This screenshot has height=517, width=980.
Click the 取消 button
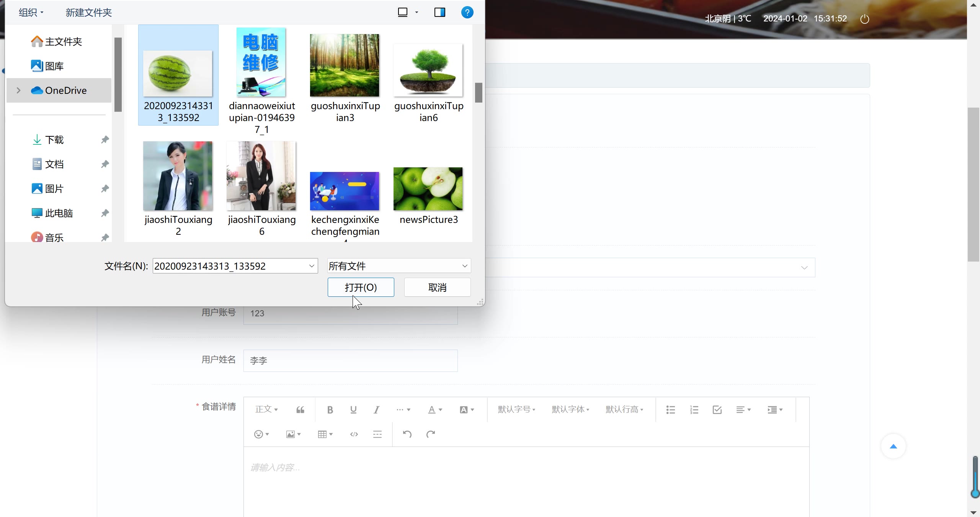437,287
